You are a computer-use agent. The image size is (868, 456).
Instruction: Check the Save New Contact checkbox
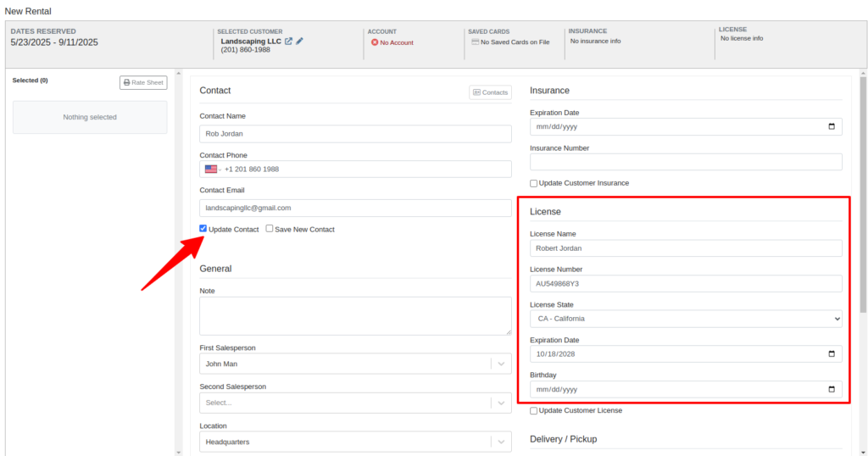click(x=269, y=229)
